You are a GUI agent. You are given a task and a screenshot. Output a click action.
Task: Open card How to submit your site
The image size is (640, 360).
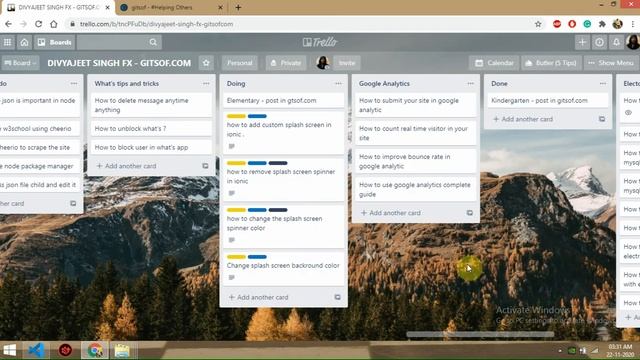click(x=416, y=105)
